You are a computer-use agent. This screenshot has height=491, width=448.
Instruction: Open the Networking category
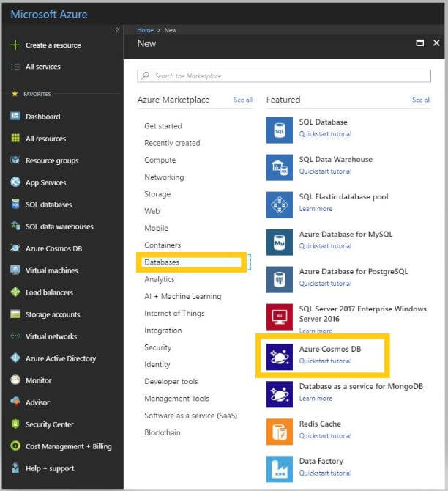pyautogui.click(x=164, y=177)
